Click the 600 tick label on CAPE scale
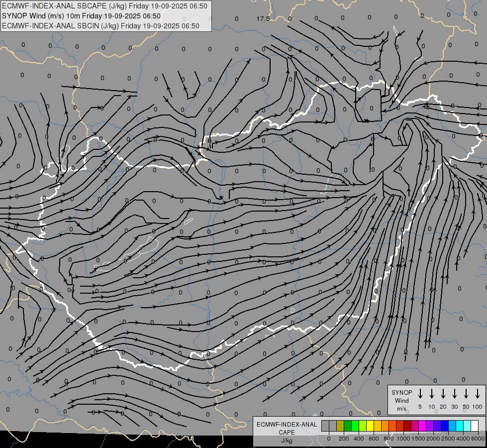Viewport: 487px width, 448px height. pyautogui.click(x=374, y=439)
